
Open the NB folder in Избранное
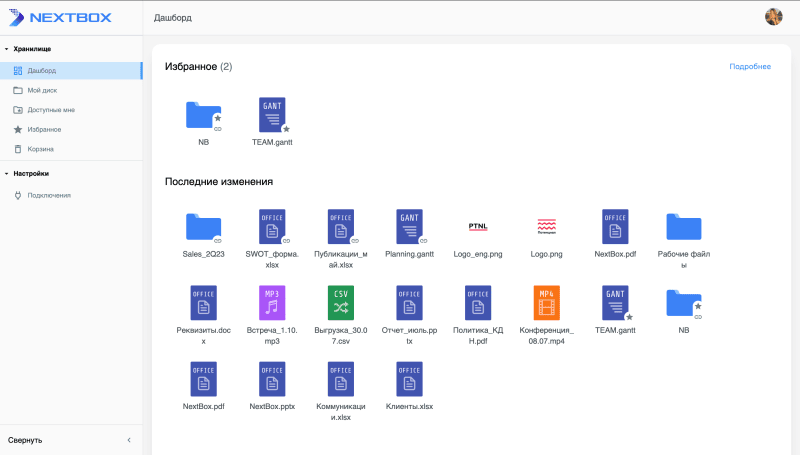coord(203,115)
